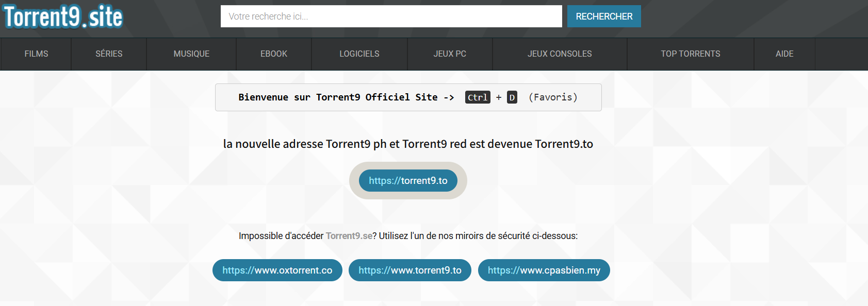Open the https://www.oxtorrent.co mirror link
Screen dimensions: 868x306
pos(277,270)
